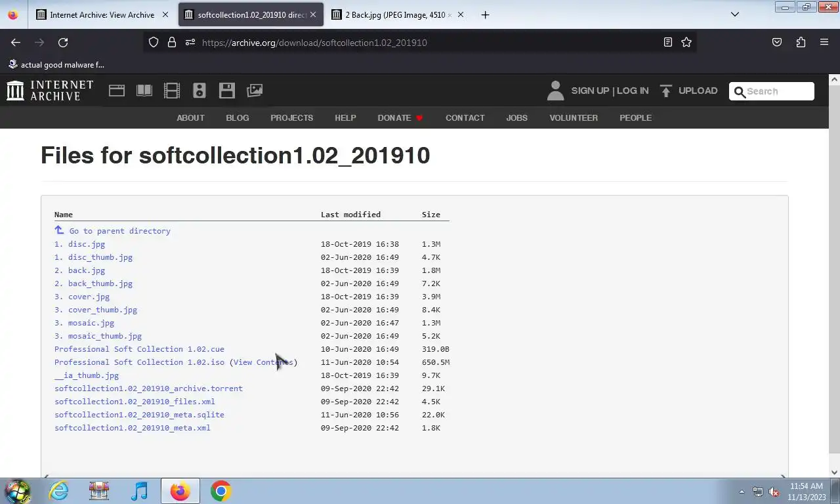The image size is (840, 504).
Task: Open softcollection1.02_201910_meta.xml
Action: click(133, 428)
